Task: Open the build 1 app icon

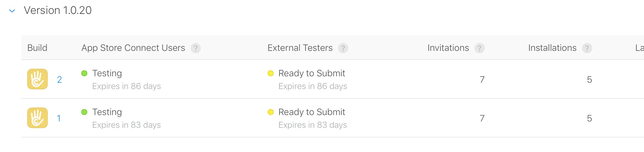Action: pyautogui.click(x=37, y=118)
